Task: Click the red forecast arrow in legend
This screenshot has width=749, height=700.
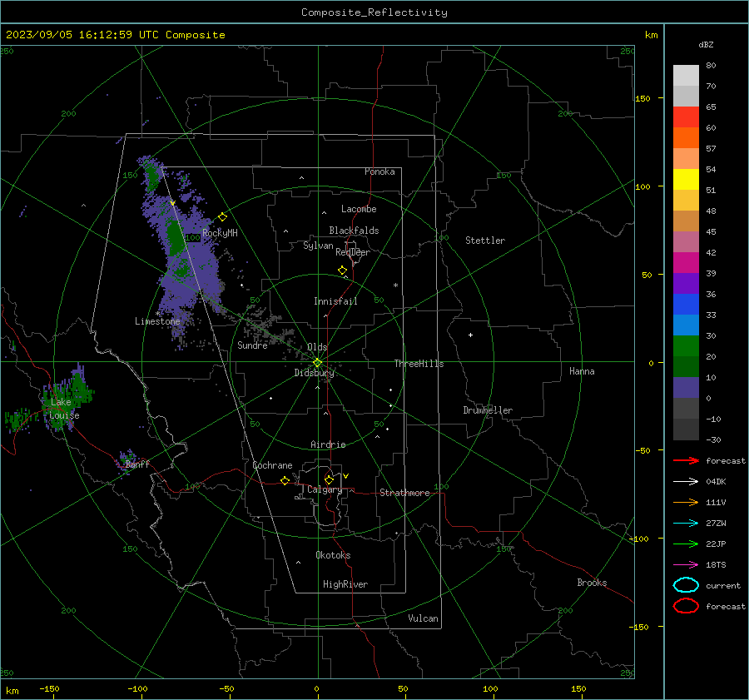Action: click(686, 460)
